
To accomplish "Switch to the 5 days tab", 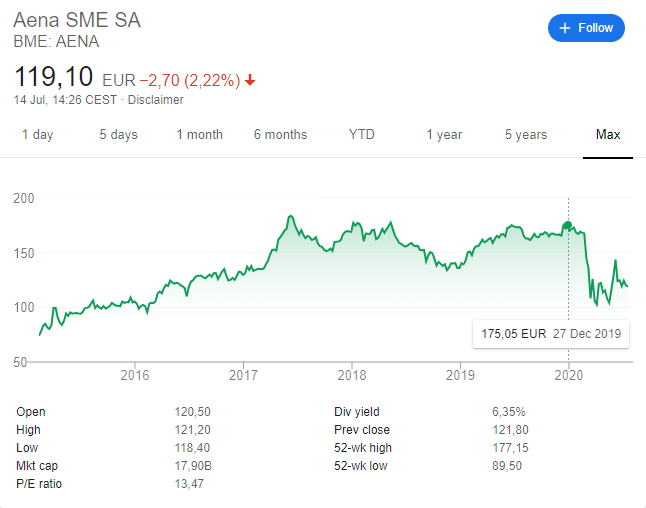I will coord(118,135).
